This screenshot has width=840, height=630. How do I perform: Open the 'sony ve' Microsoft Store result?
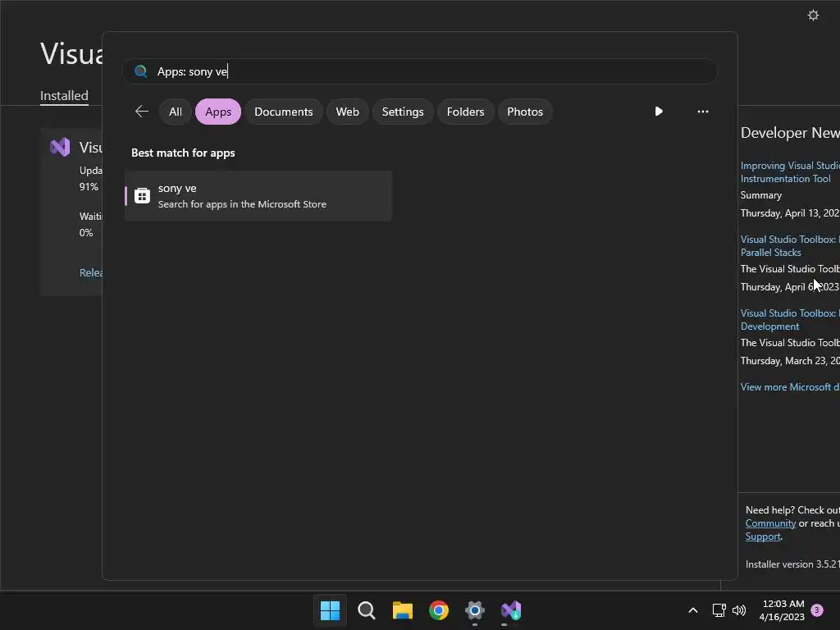(x=258, y=195)
